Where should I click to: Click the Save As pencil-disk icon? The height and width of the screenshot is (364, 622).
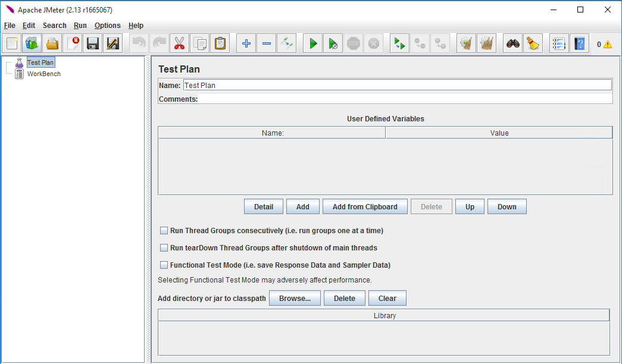[113, 43]
